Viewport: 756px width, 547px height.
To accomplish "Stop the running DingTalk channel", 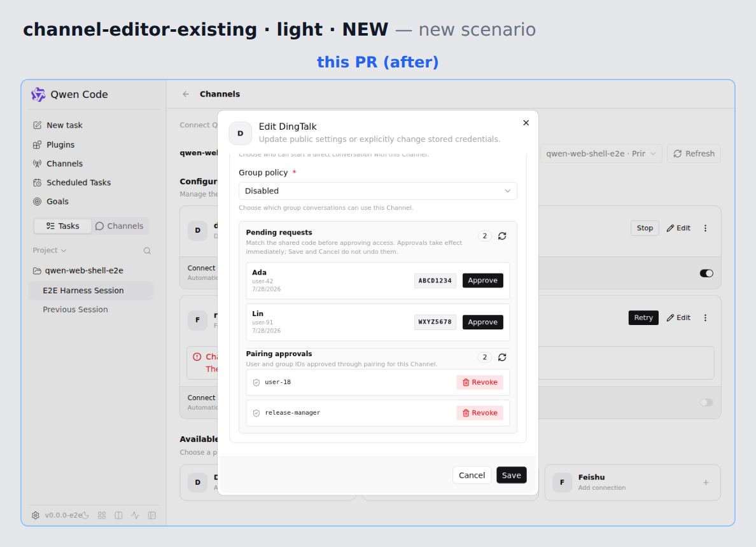I will 645,228.
